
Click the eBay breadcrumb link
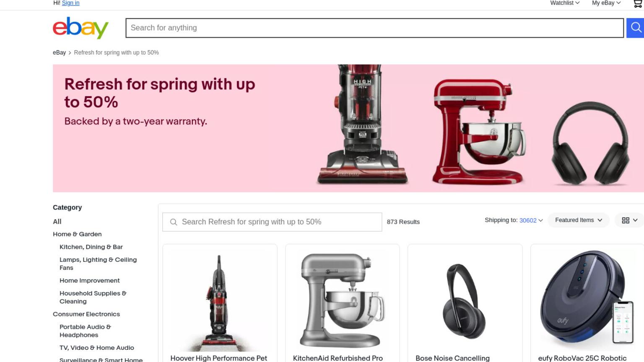[59, 52]
